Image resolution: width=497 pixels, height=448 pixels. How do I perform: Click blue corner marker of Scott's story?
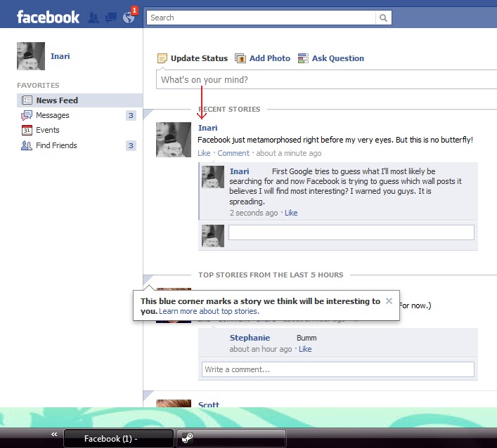pyautogui.click(x=148, y=396)
